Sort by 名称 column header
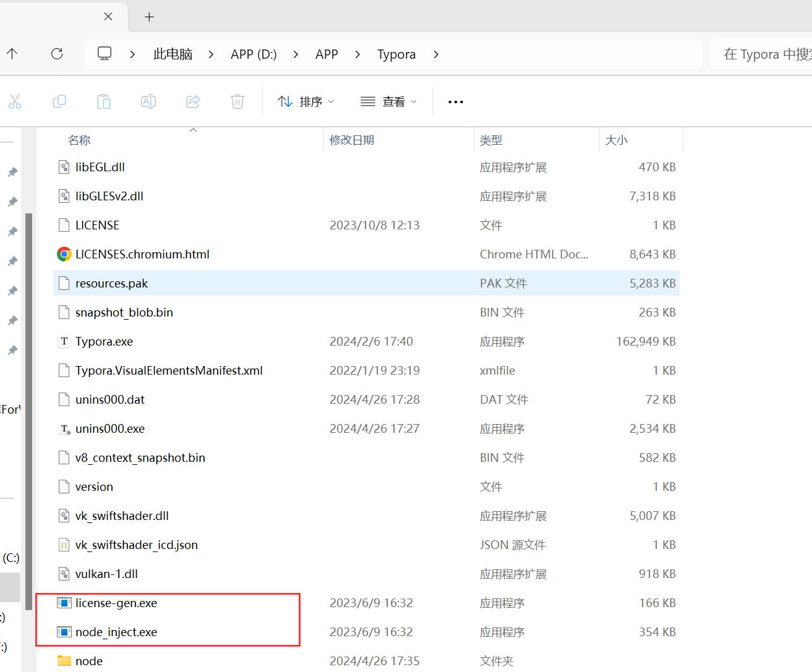This screenshot has width=812, height=672. pos(79,140)
